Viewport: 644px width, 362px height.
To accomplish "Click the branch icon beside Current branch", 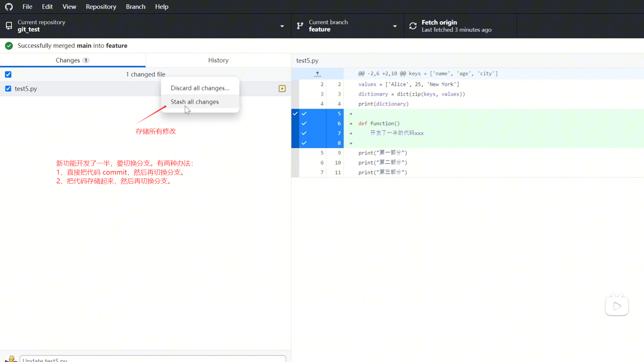I will coord(300,26).
